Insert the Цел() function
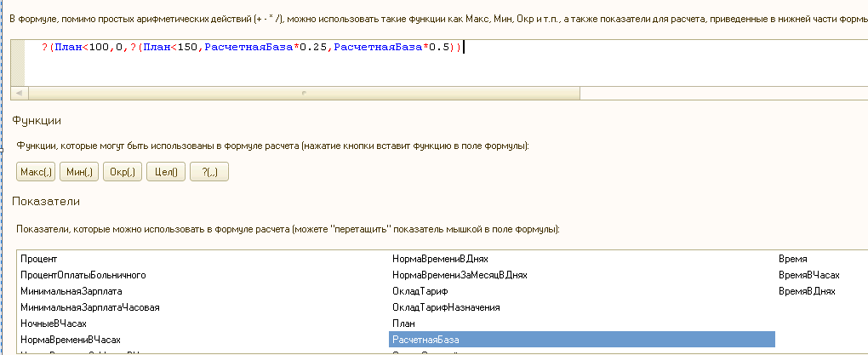 (166, 172)
